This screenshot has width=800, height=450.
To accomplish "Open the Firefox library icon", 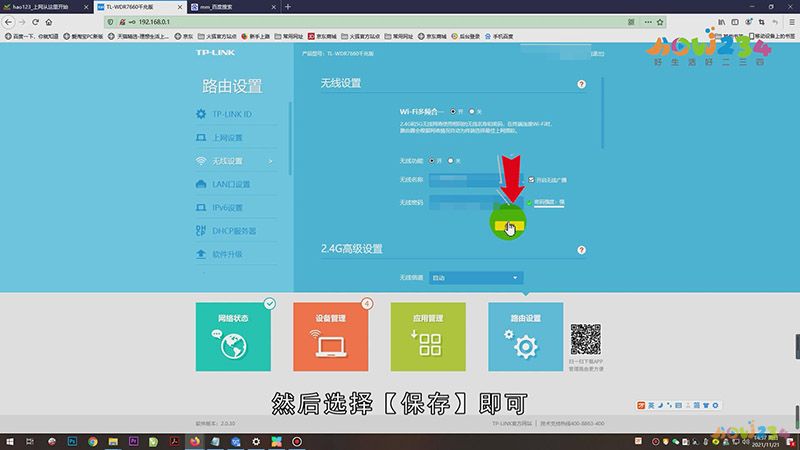I will (x=721, y=22).
